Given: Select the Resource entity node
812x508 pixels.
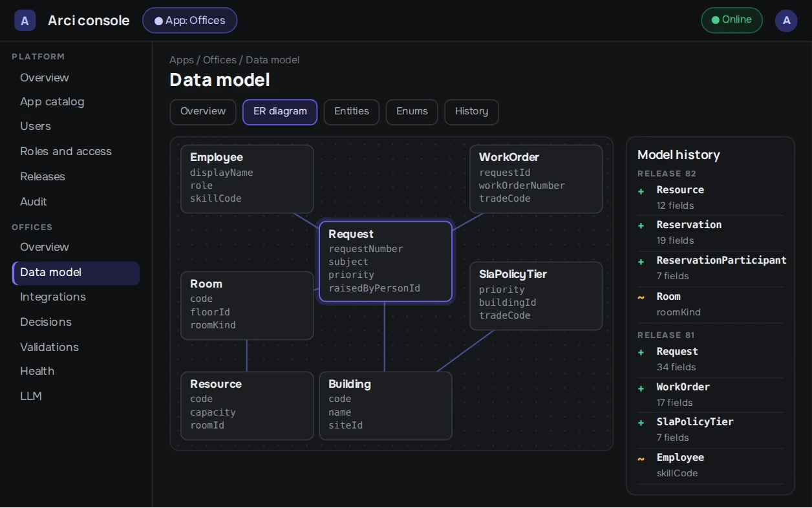Looking at the screenshot, I should [x=247, y=406].
